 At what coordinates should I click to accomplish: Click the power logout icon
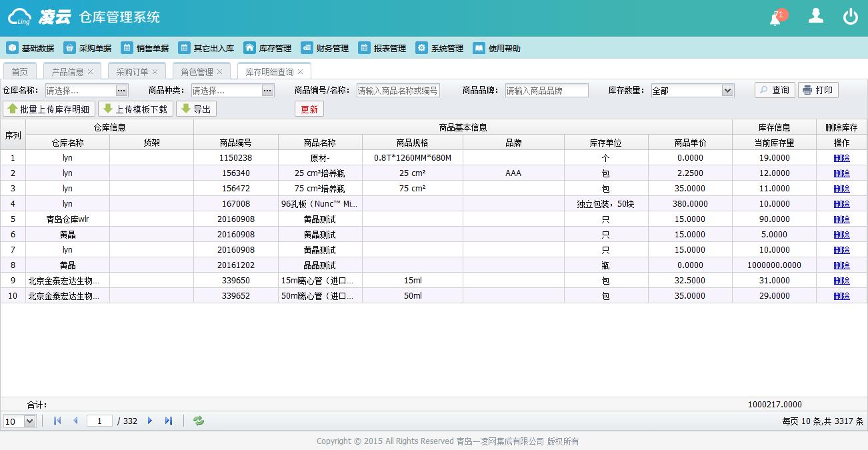(850, 17)
